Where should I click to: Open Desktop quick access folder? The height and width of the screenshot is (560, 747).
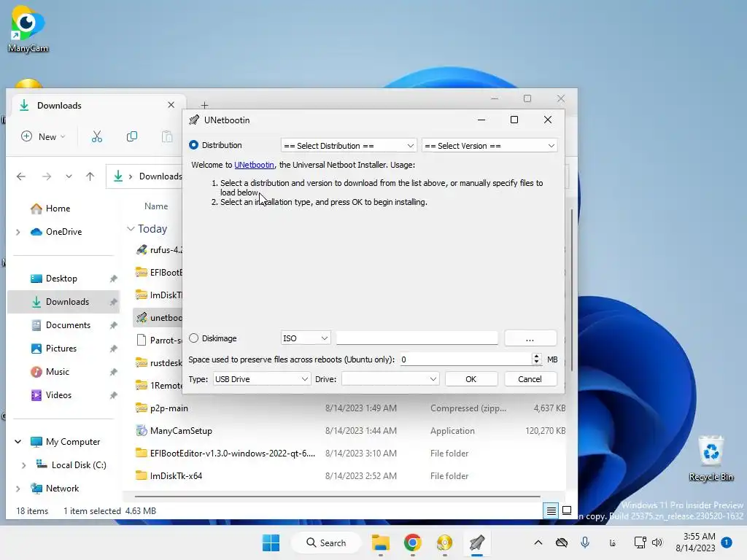(x=61, y=279)
